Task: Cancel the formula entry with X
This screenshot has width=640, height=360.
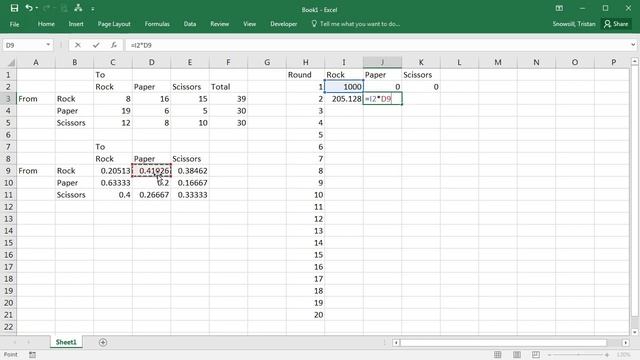Action: pyautogui.click(x=78, y=45)
